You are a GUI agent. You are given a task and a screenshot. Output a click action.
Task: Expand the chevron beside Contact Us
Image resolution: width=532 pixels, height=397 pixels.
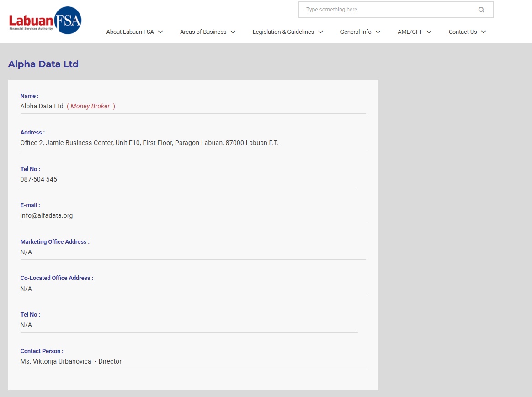[484, 32]
